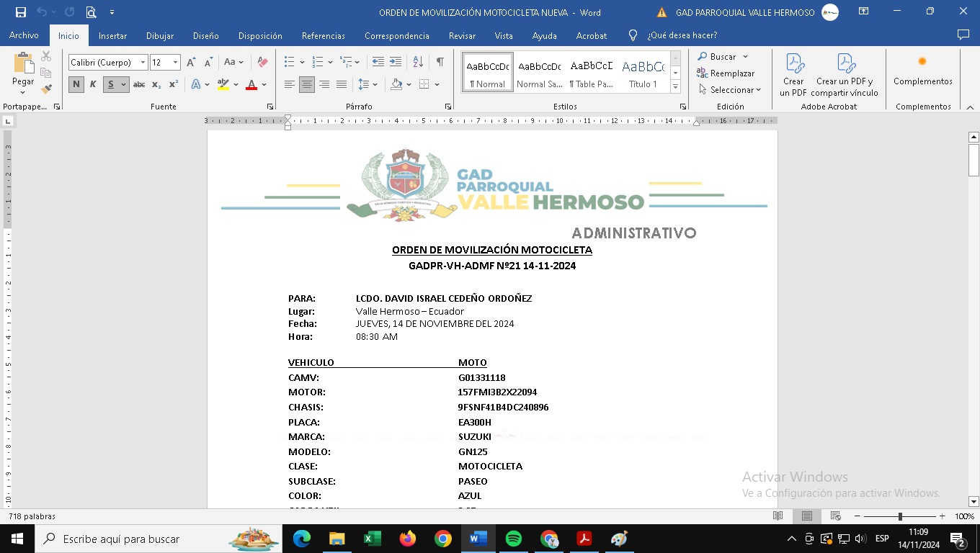The height and width of the screenshot is (553, 980).
Task: Click the Save icon in title bar
Action: [x=20, y=12]
